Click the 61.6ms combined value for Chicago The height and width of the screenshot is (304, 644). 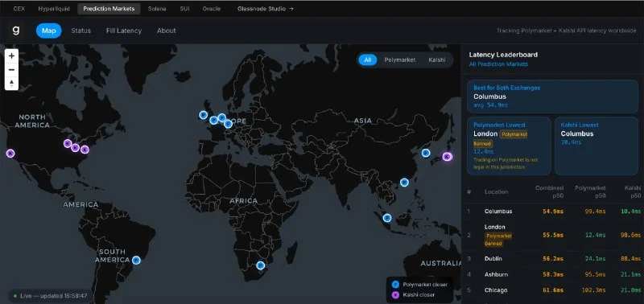(553, 290)
